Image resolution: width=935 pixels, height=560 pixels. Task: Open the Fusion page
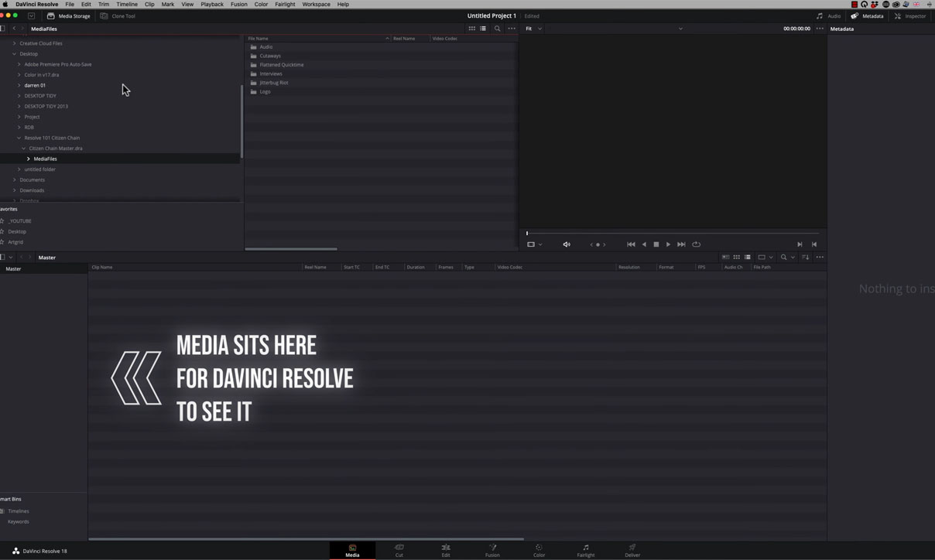(492, 550)
